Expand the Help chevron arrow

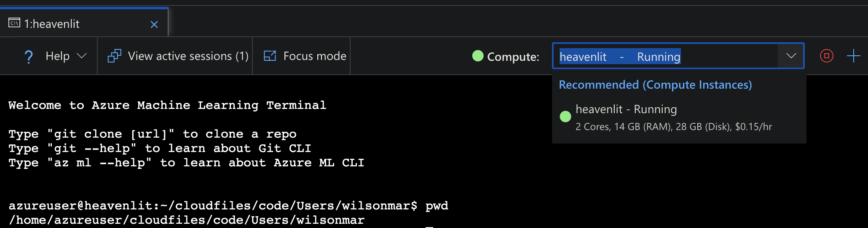tap(82, 56)
